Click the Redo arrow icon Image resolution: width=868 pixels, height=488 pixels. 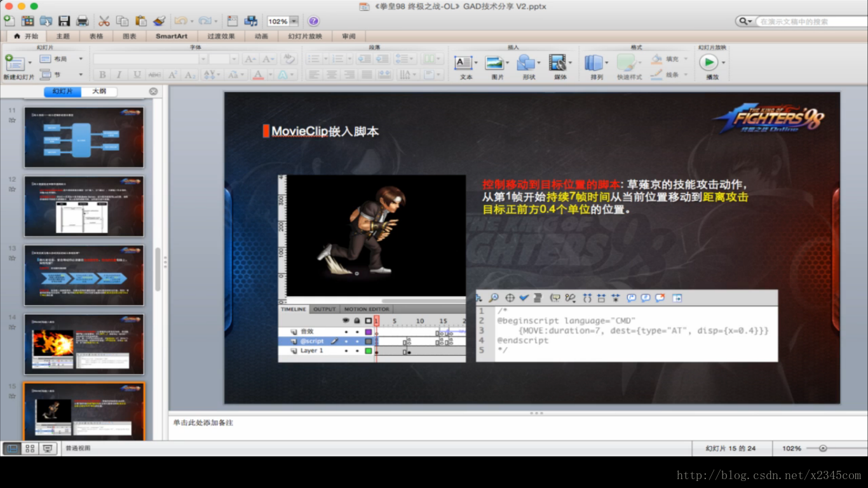204,21
